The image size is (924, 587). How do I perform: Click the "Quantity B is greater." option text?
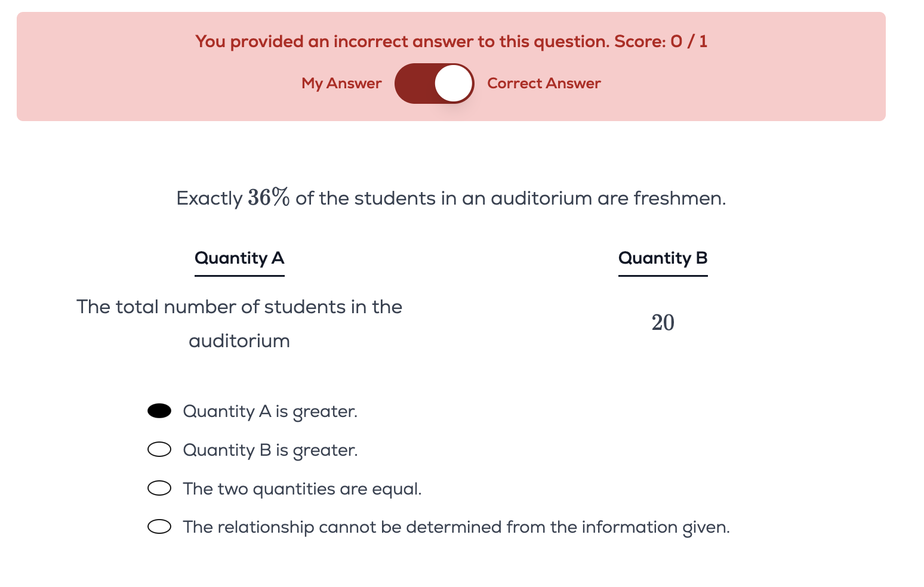(x=270, y=450)
